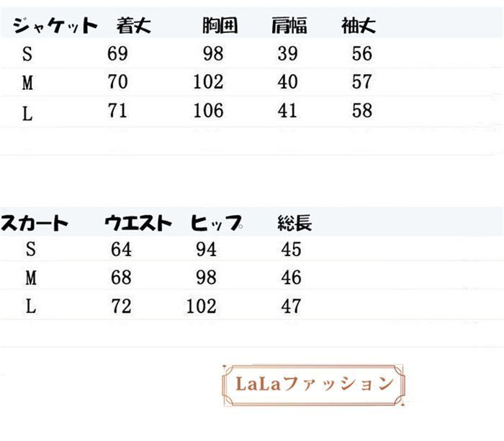Image resolution: width=504 pixels, height=441 pixels.
Task: Click the ウエスト column header
Action: (138, 223)
